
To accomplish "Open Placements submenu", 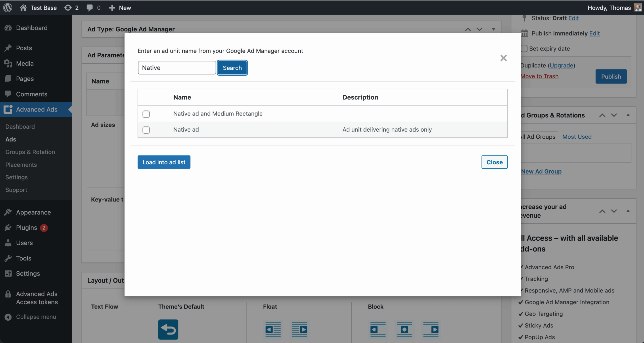I will (x=21, y=165).
